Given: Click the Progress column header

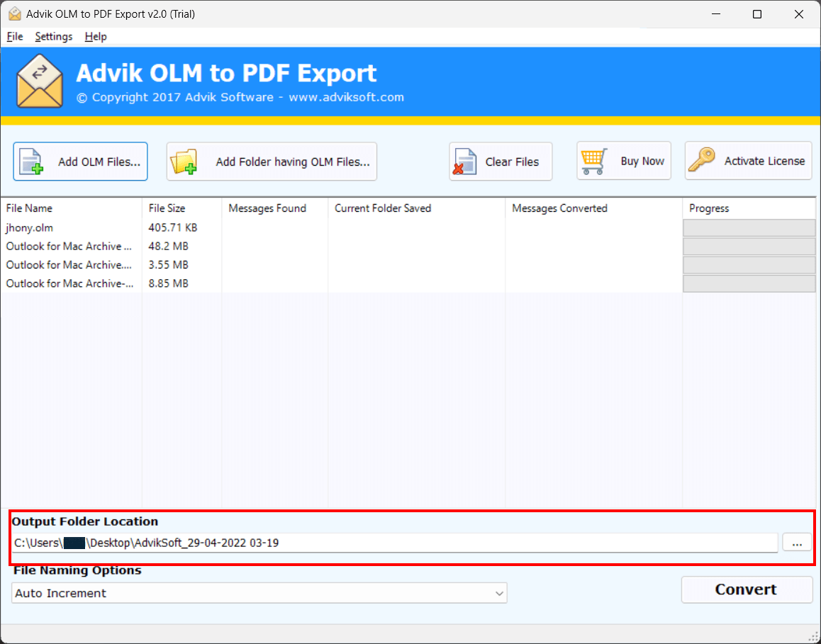Looking at the screenshot, I should tap(749, 208).
